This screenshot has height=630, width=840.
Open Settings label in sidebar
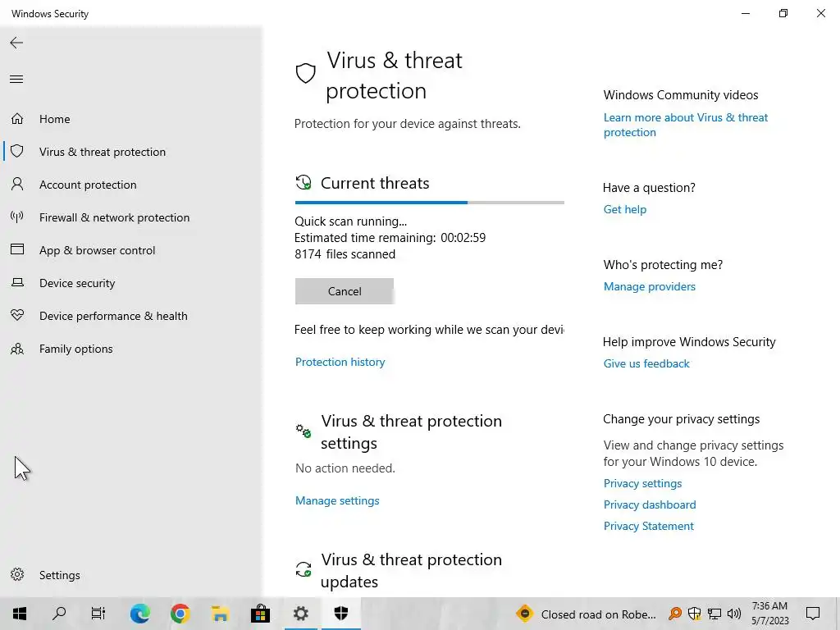(x=59, y=575)
